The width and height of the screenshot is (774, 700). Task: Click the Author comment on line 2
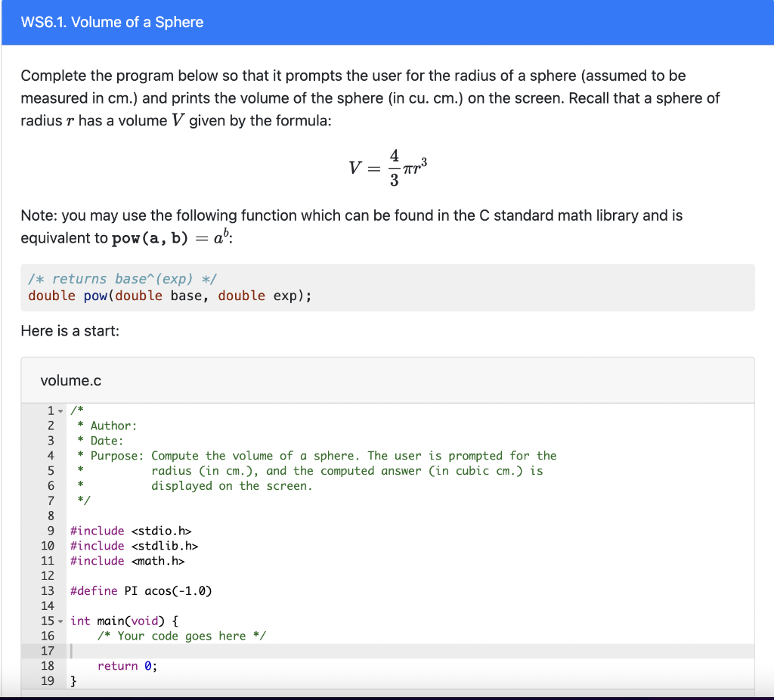point(108,426)
